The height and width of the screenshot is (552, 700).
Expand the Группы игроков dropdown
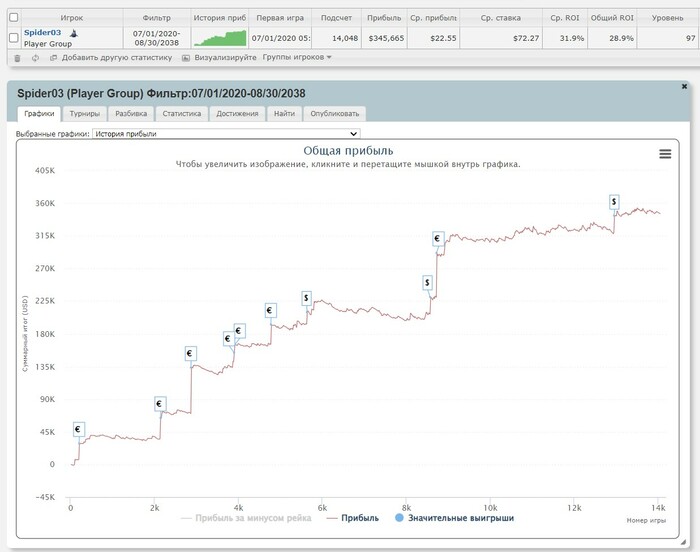pos(297,57)
